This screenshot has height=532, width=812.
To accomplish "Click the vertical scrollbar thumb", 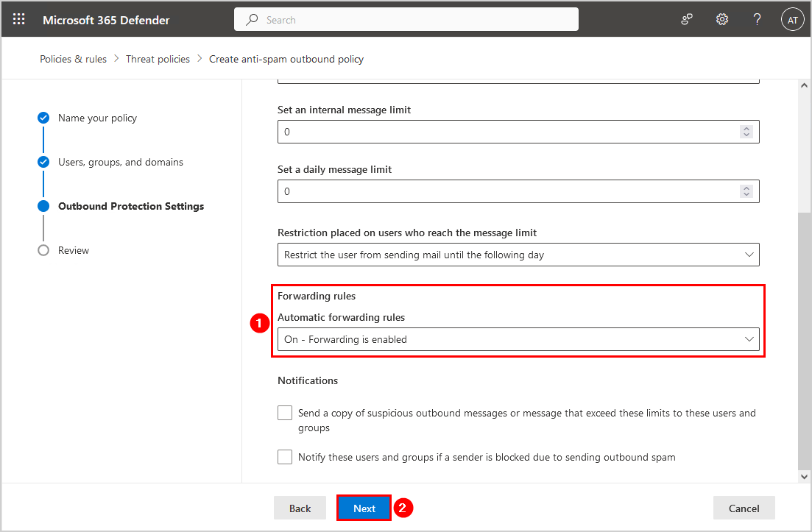I will pos(804,338).
